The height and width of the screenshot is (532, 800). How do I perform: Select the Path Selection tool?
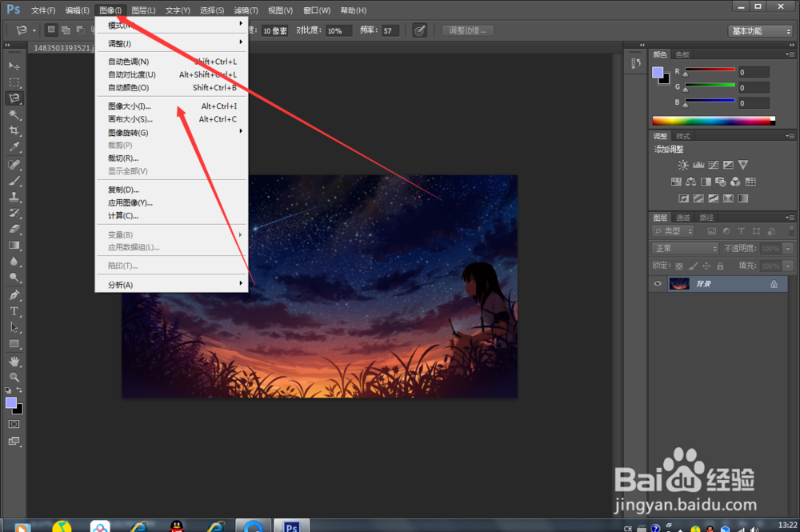14,327
